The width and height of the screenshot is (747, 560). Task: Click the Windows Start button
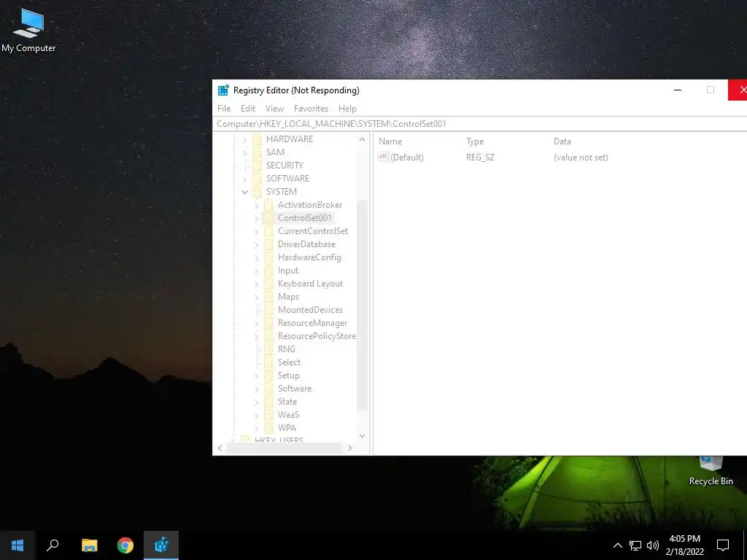click(x=18, y=545)
